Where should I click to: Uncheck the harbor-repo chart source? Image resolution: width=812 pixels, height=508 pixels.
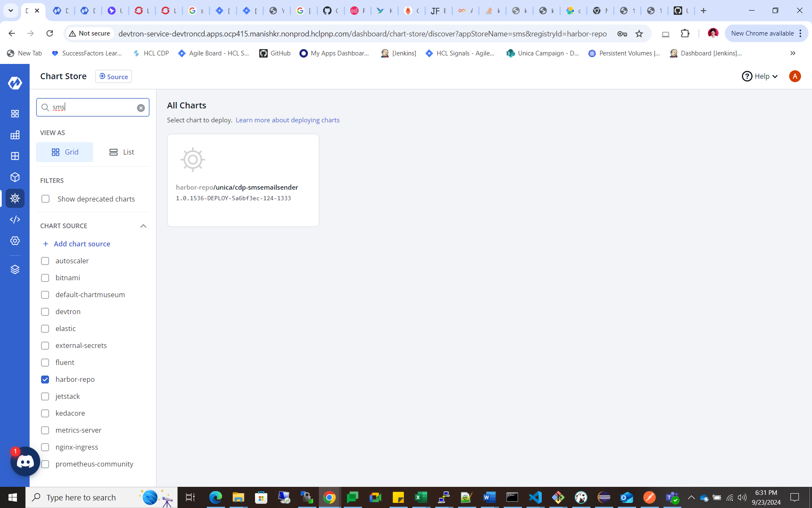coord(45,379)
